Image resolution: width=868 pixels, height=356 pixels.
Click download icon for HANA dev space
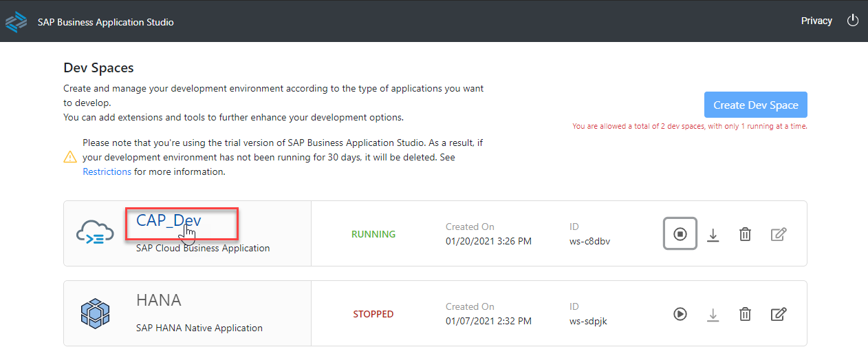click(713, 315)
